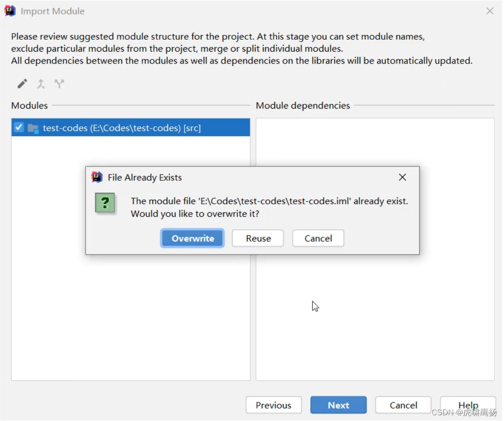The image size is (504, 421).
Task: Click inside the Module dependencies list
Action: click(x=375, y=249)
